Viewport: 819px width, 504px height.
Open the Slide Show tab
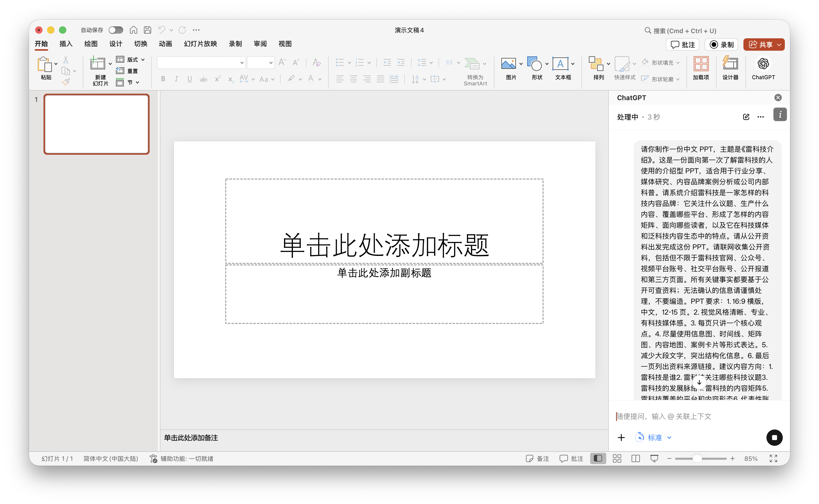[200, 44]
